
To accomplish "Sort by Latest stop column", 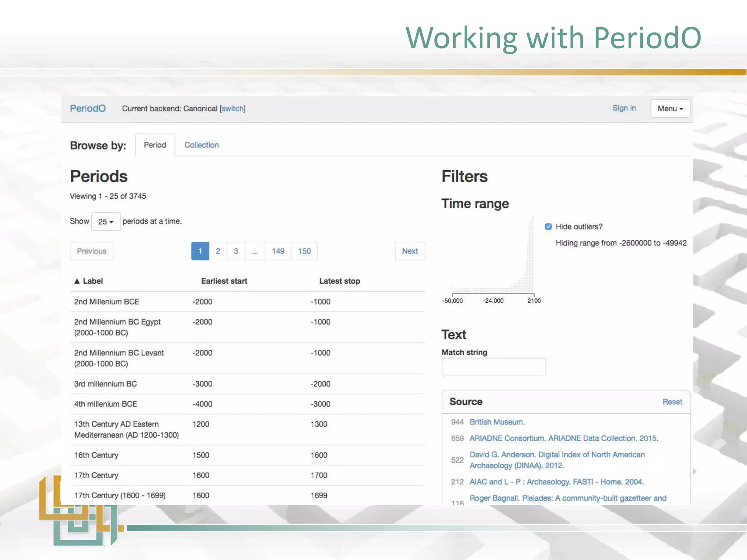I will pos(340,281).
